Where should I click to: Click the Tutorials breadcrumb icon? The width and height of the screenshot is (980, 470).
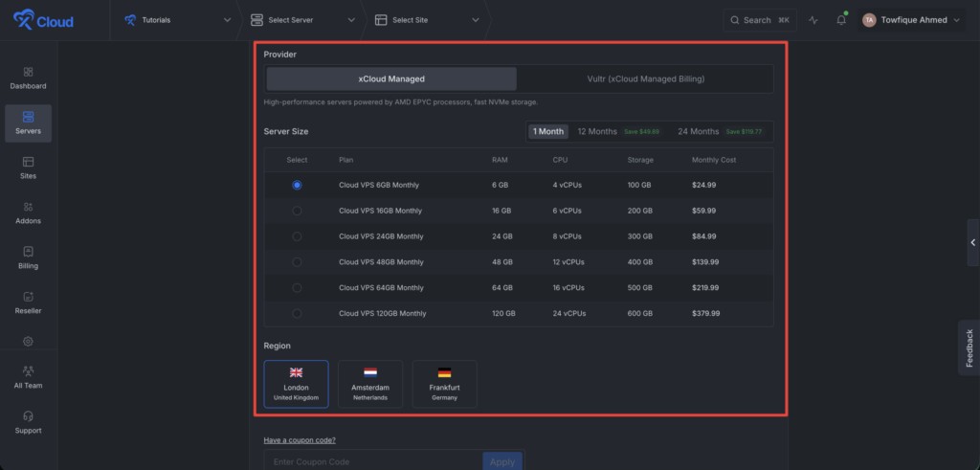(130, 20)
